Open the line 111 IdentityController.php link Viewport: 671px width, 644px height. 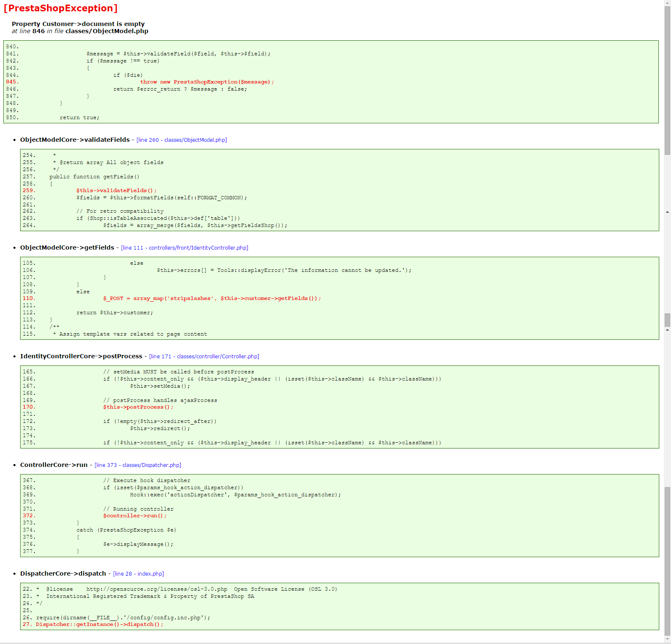185,248
